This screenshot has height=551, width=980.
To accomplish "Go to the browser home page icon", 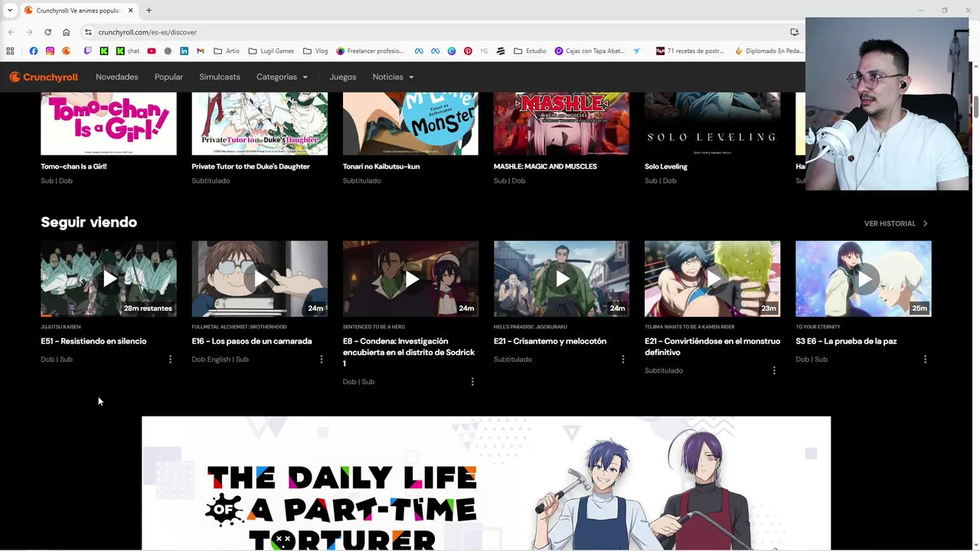I will click(x=66, y=32).
